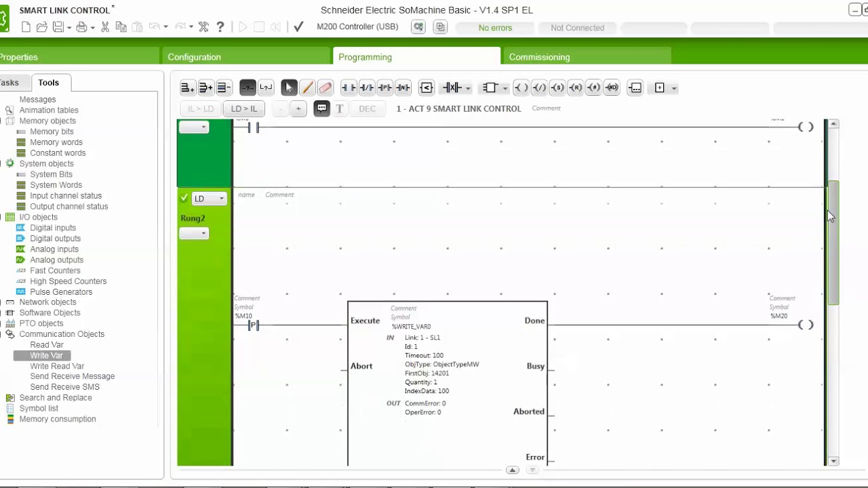Open system settings wrench icon
This screenshot has width=868, height=488.
point(203,27)
